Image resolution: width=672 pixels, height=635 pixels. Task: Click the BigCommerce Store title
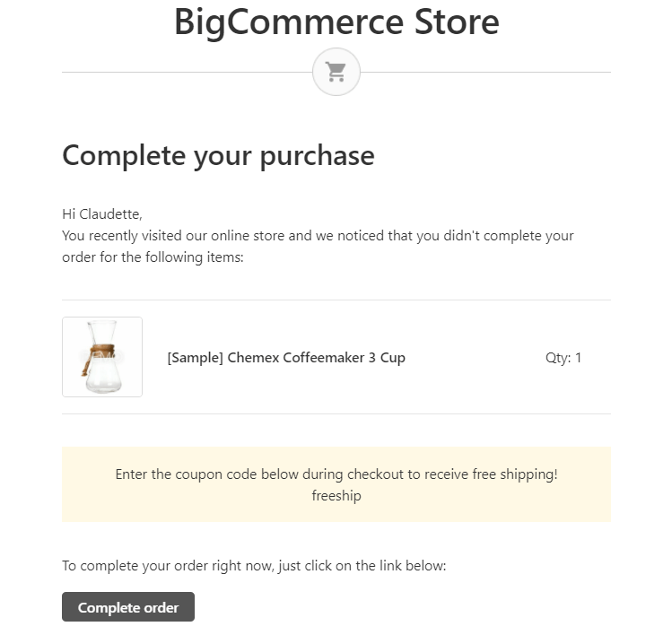pyautogui.click(x=336, y=22)
